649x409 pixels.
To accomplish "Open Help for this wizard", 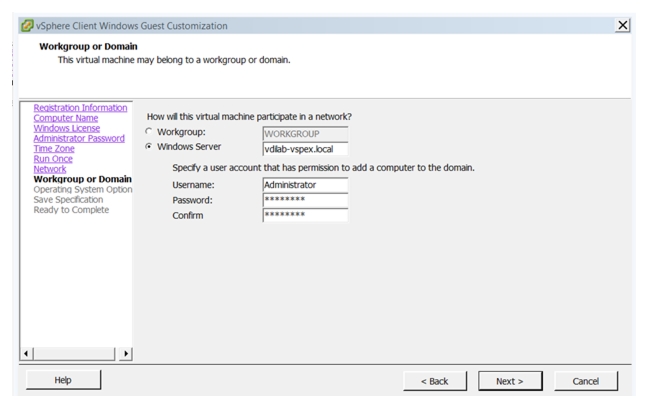I will click(x=63, y=380).
